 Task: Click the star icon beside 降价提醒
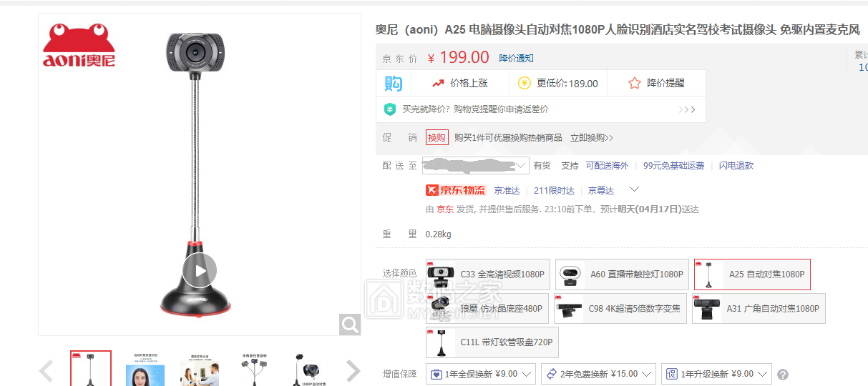634,83
